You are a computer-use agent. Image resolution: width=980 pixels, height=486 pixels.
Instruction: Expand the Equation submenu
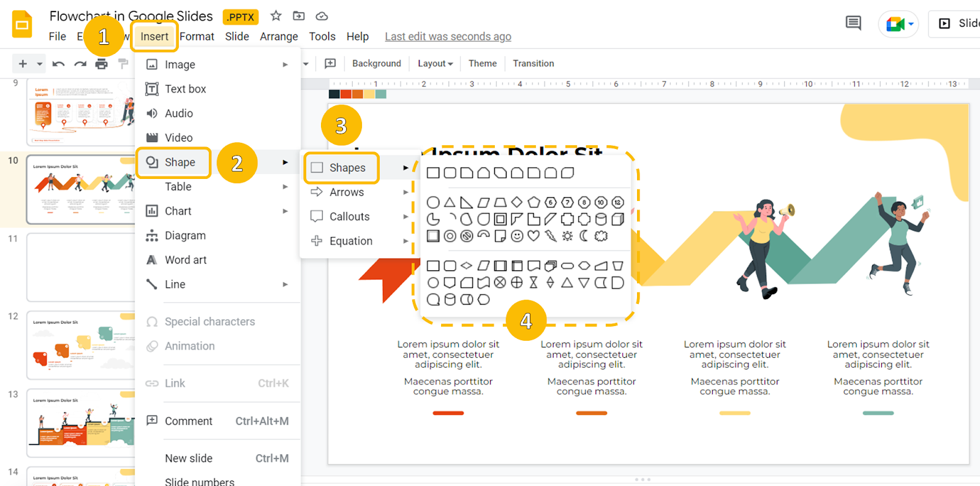click(x=360, y=241)
